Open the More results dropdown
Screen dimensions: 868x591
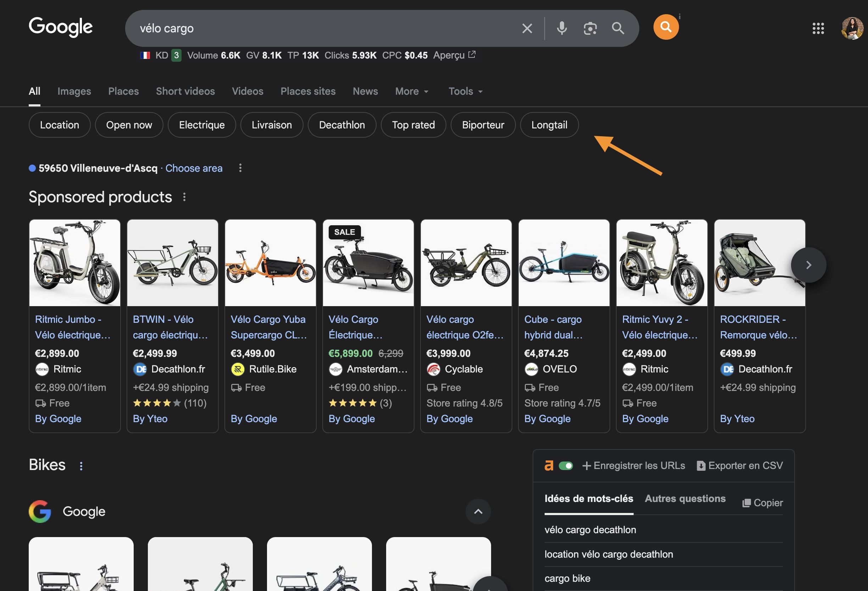[x=411, y=91]
